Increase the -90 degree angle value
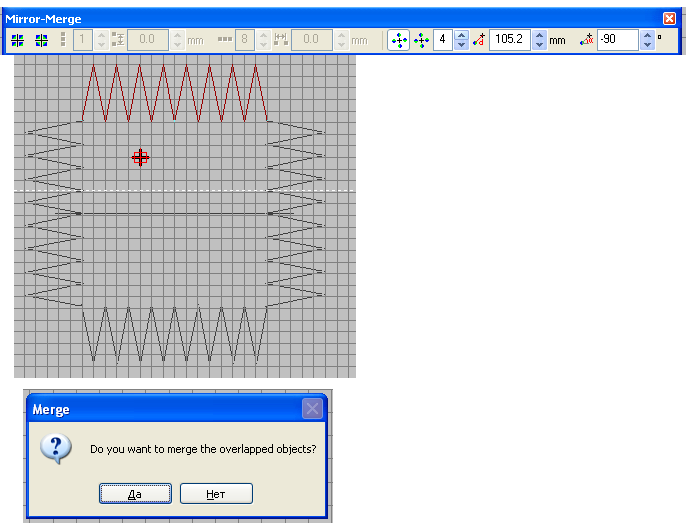Viewport: 692px width, 529px height. (647, 36)
